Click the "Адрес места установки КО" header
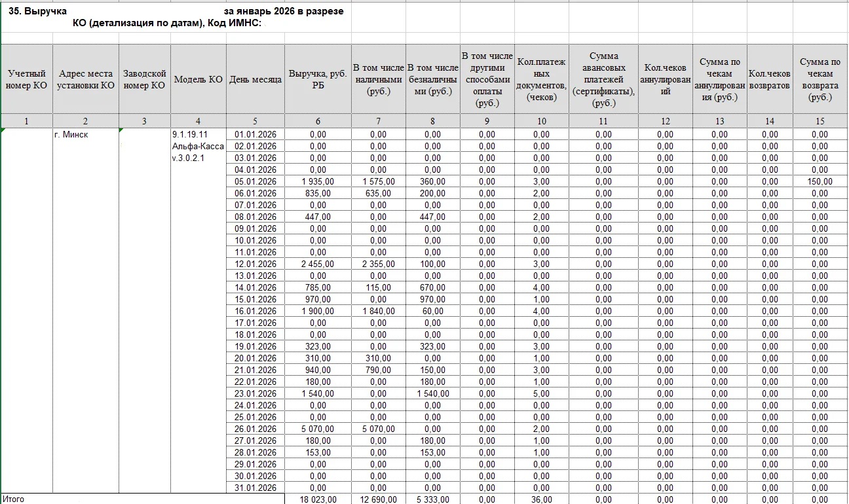The height and width of the screenshot is (504, 849). [x=86, y=79]
